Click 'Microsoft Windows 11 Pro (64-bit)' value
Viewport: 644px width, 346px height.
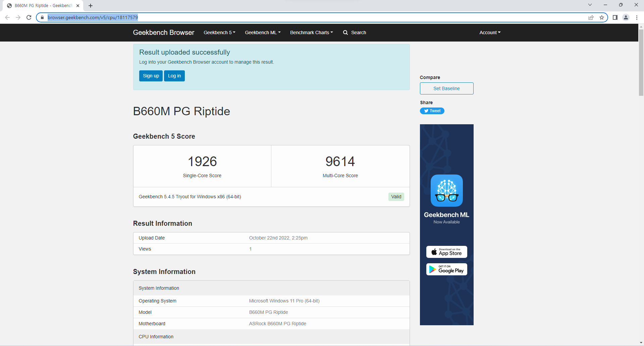coord(284,301)
